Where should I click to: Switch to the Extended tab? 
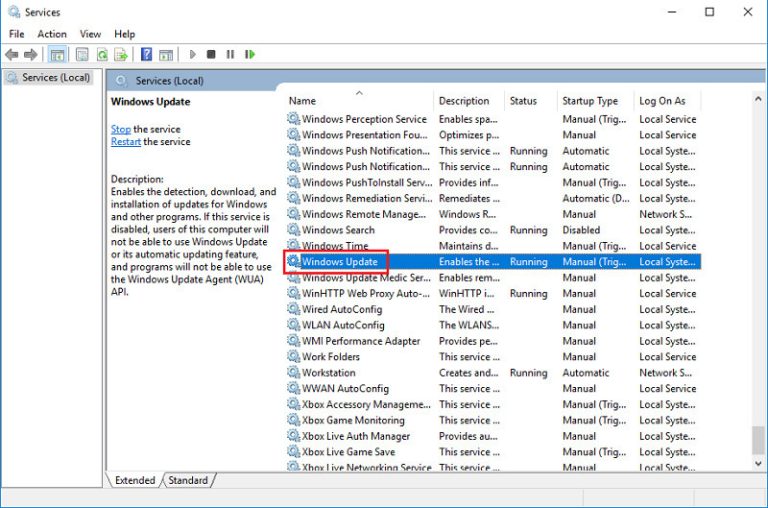tap(135, 480)
